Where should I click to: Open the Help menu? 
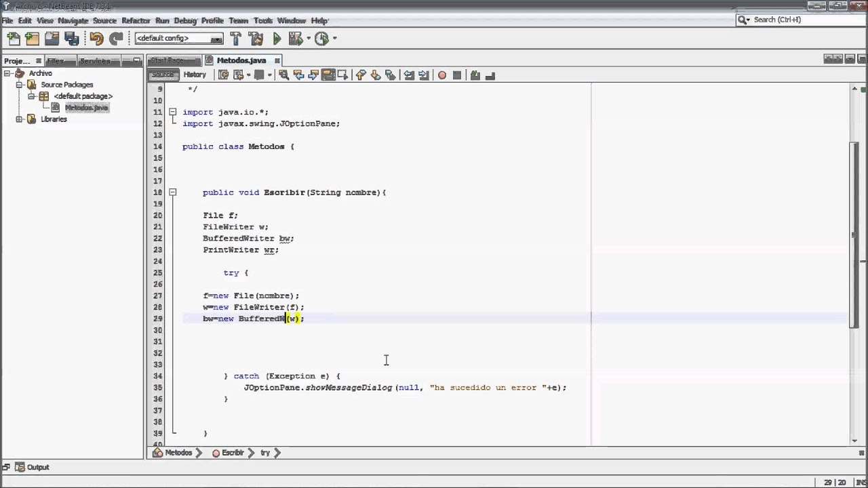[319, 20]
